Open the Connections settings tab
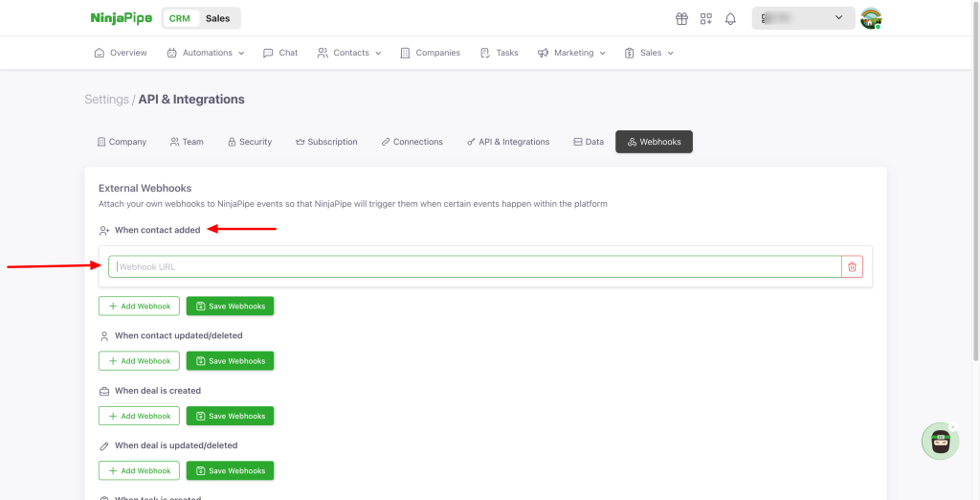The image size is (980, 500). coord(412,142)
